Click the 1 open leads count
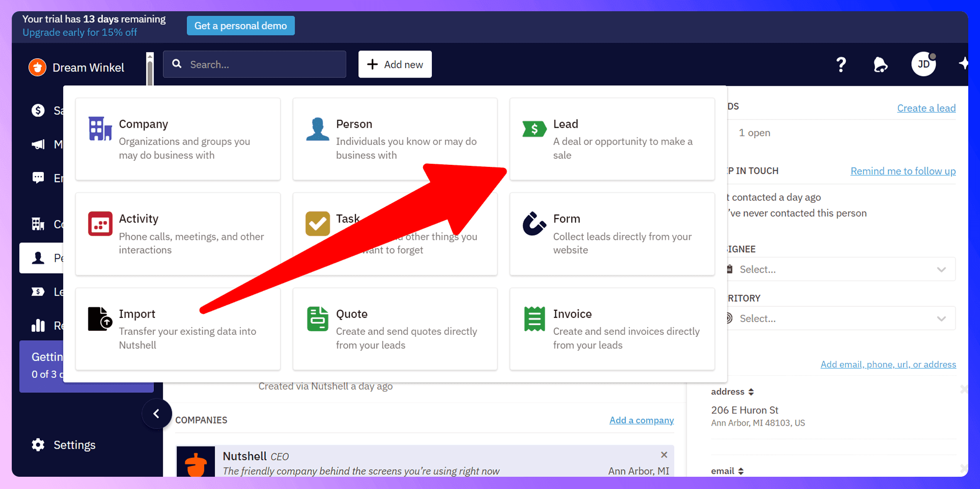 [754, 133]
